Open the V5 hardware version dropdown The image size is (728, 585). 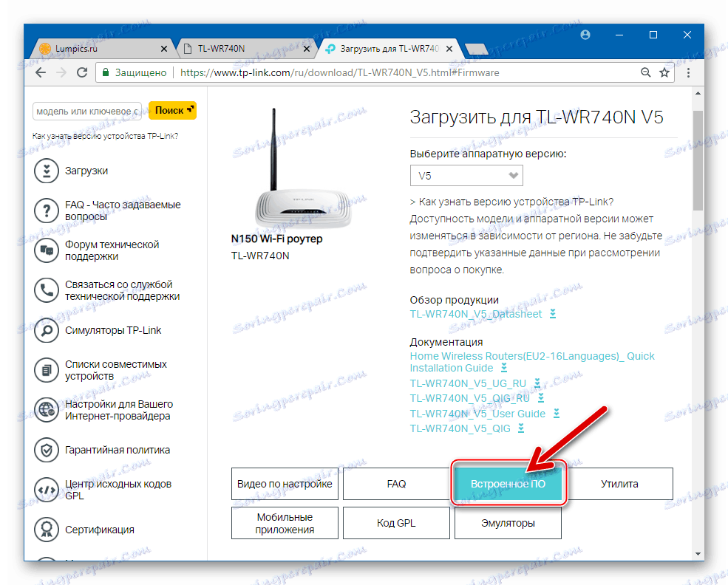pyautogui.click(x=466, y=176)
